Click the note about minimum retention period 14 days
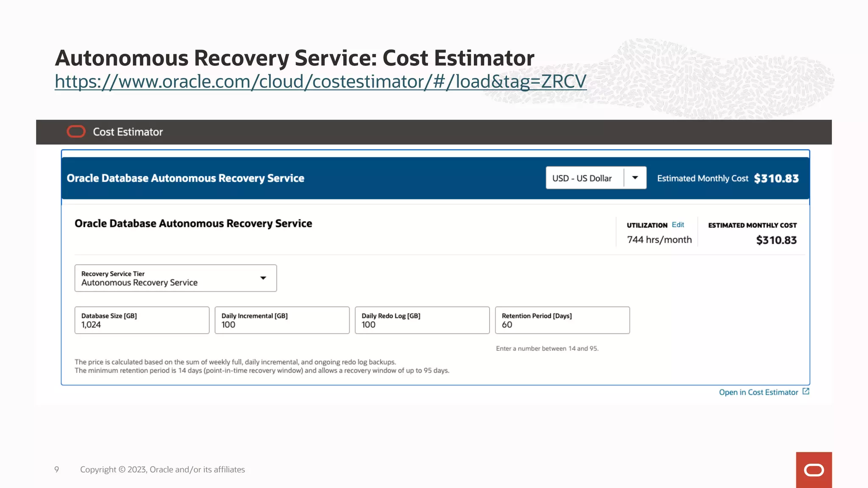 point(262,370)
